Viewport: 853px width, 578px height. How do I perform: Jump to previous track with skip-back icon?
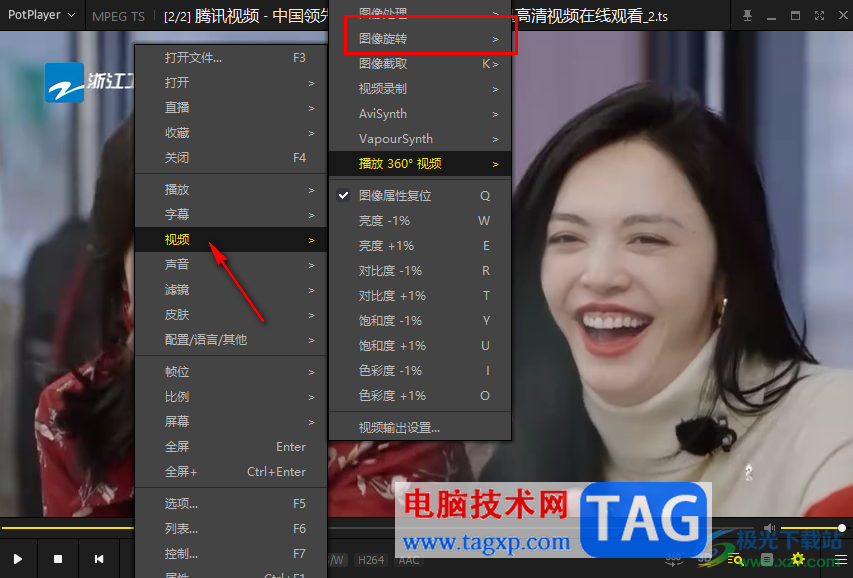[x=98, y=559]
